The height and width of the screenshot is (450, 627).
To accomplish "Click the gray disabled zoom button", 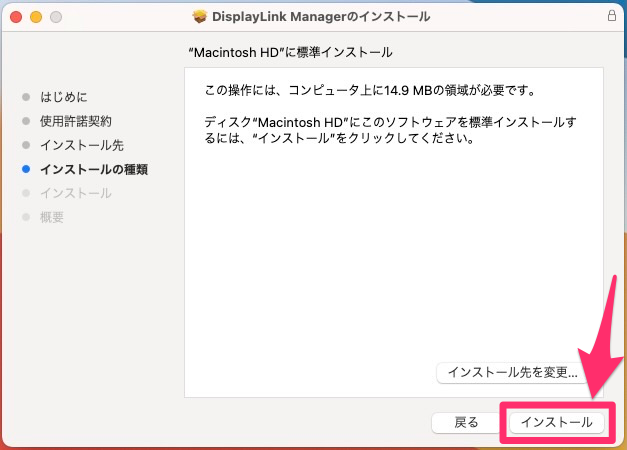I will [55, 17].
